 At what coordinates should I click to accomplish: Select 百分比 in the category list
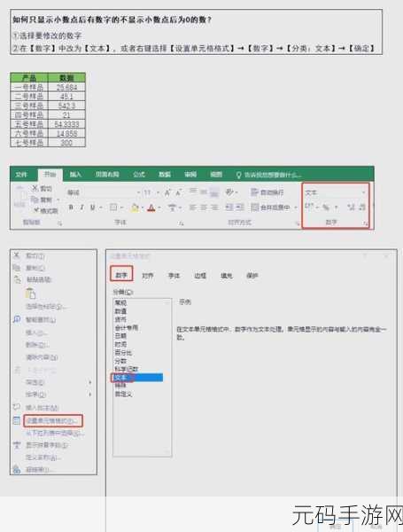123,353
